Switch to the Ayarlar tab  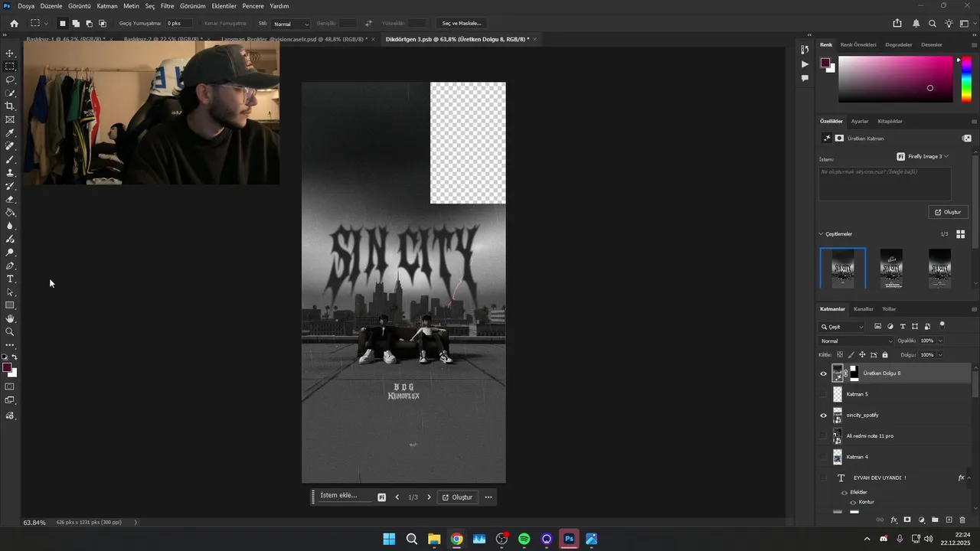tap(860, 121)
